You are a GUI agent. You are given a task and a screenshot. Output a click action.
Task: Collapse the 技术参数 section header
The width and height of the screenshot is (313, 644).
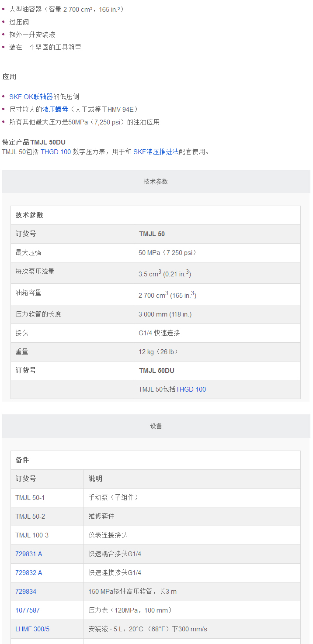tap(156, 182)
